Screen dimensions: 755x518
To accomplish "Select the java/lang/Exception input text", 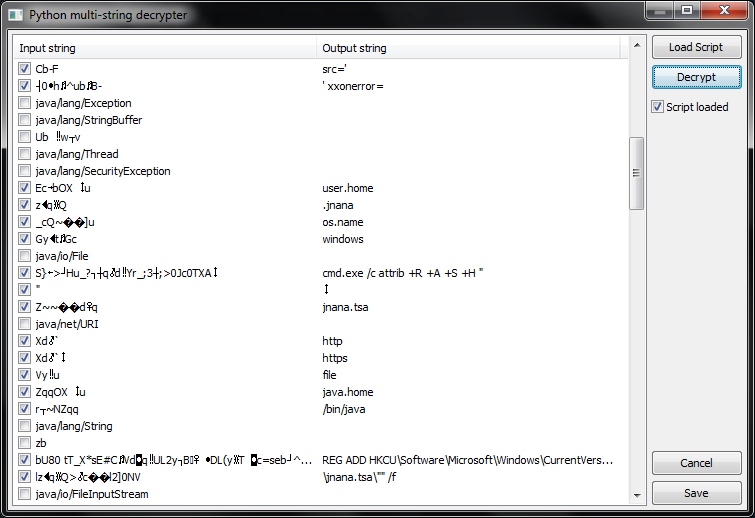I will pyautogui.click(x=83, y=103).
